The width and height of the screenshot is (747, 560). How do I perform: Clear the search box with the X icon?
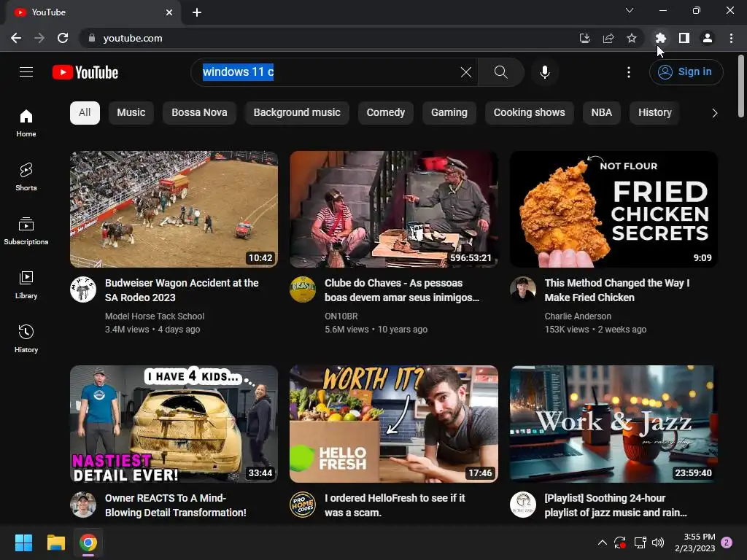click(466, 72)
